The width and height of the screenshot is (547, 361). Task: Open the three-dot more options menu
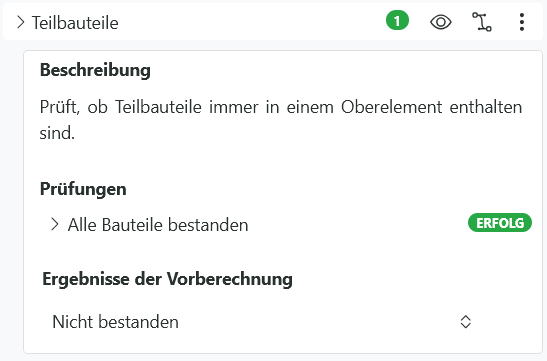tap(522, 22)
